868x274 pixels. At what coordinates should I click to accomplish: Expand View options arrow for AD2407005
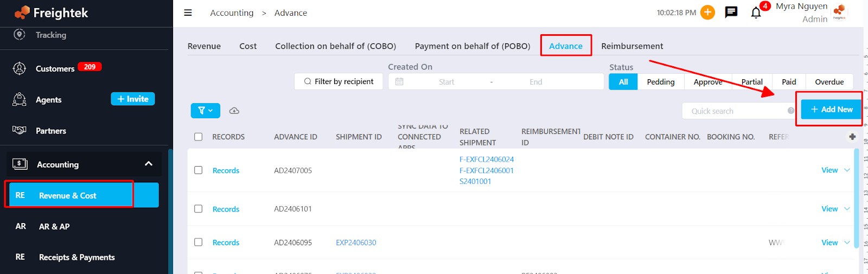coord(847,170)
